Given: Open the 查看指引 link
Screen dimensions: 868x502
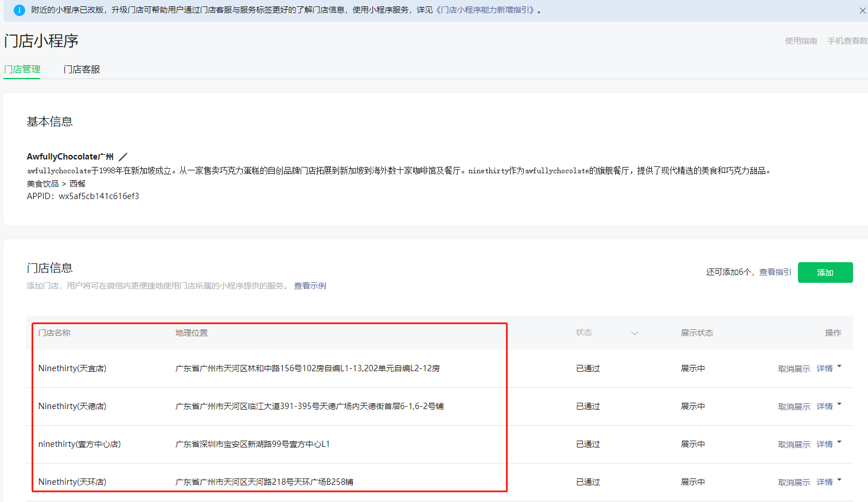Looking at the screenshot, I should (775, 272).
